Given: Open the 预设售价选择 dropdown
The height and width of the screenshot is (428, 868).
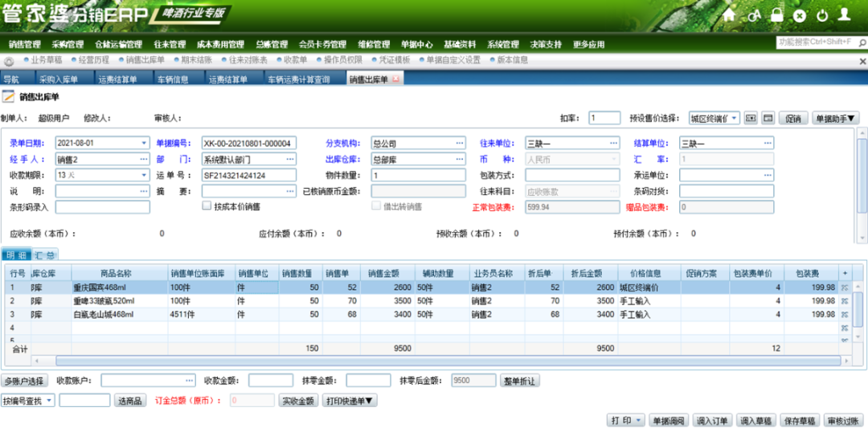Looking at the screenshot, I should [734, 118].
